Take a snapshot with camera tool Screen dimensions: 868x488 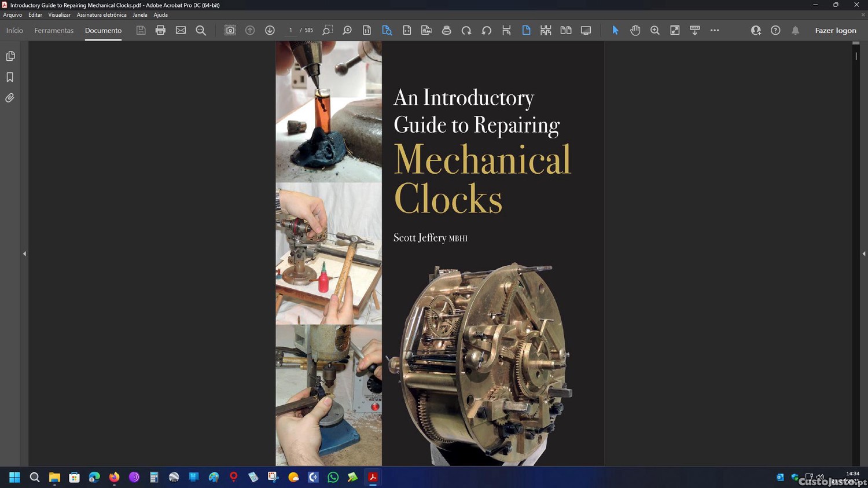click(230, 30)
